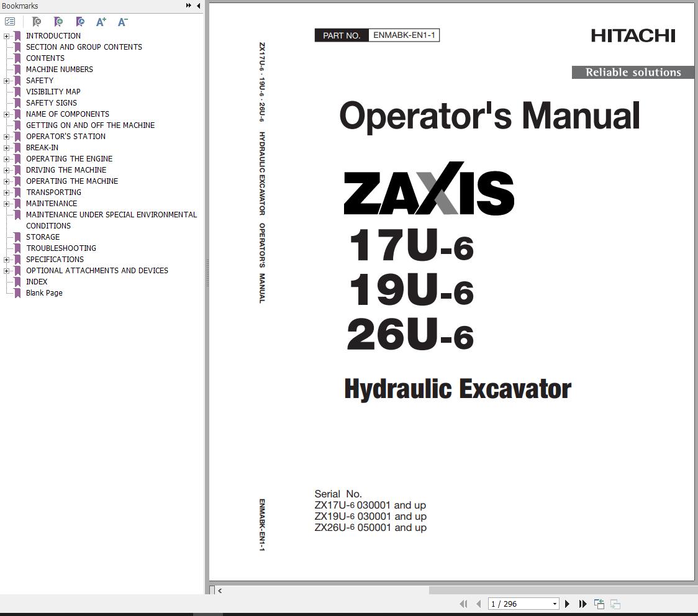
Task: Click the horizontal scrollbar thumb
Action: pos(563,590)
